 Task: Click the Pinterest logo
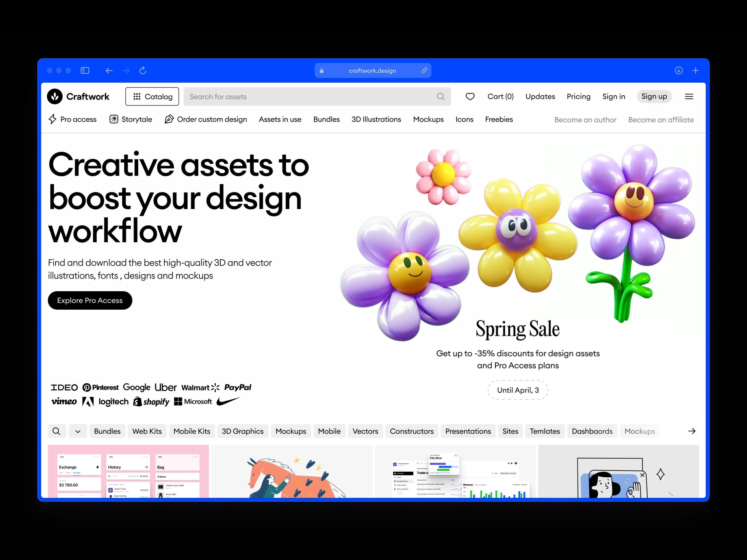(100, 387)
